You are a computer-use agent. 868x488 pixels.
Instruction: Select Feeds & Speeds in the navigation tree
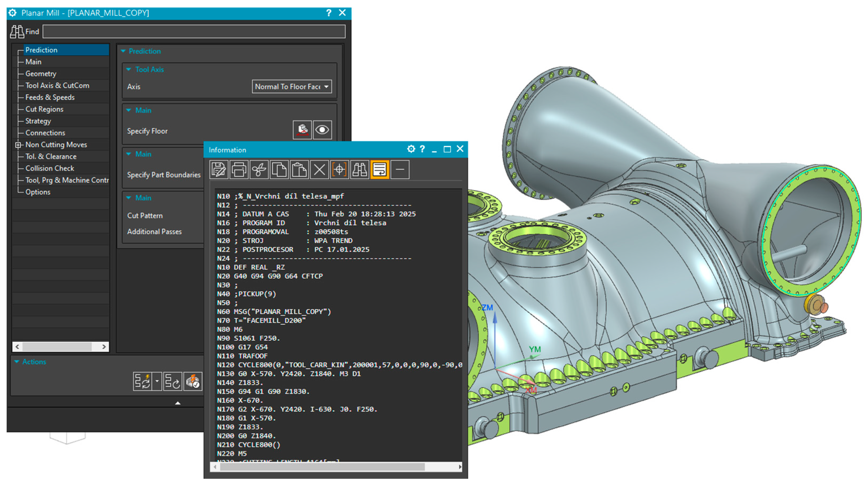[50, 97]
